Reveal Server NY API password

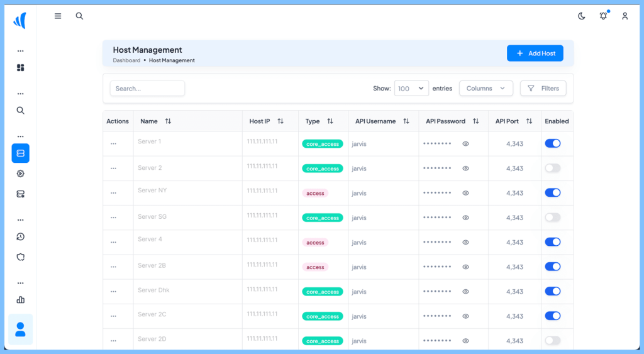pyautogui.click(x=465, y=193)
